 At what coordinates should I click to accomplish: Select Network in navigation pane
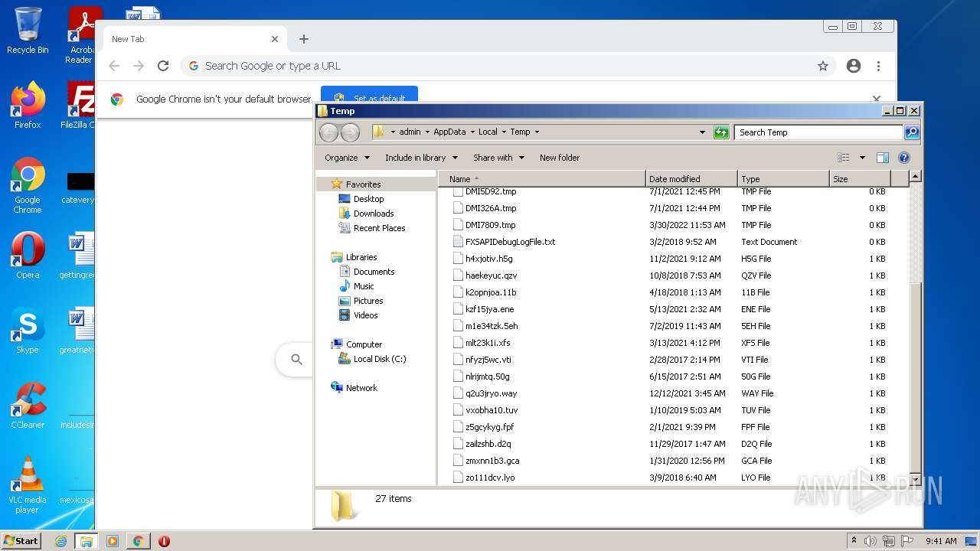(x=361, y=388)
